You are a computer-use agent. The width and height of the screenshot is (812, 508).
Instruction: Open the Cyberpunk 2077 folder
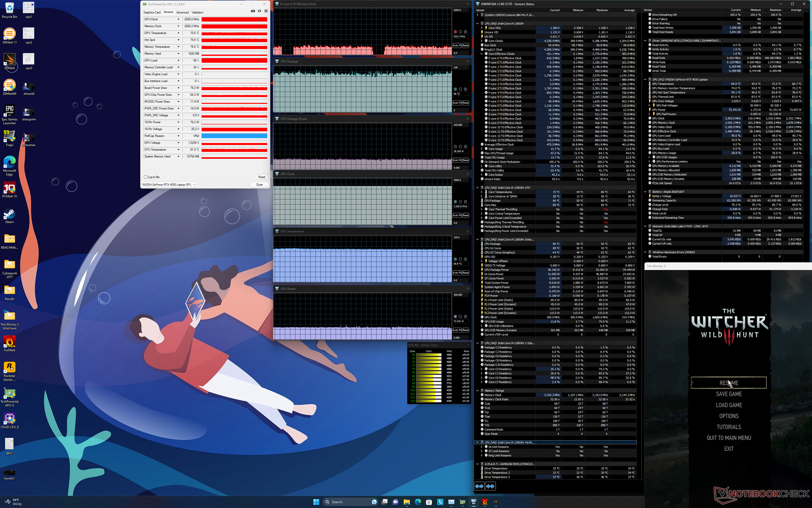[x=9, y=269]
